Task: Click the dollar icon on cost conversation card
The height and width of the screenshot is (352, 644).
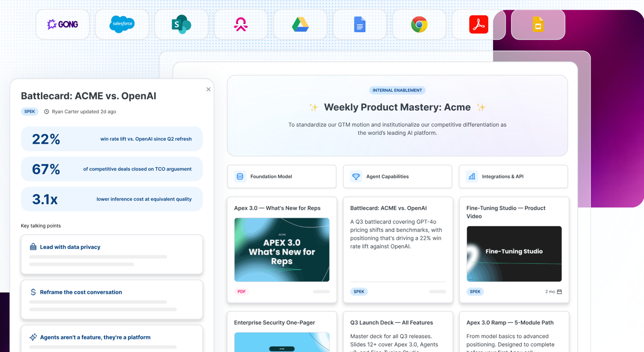Action: pos(33,292)
